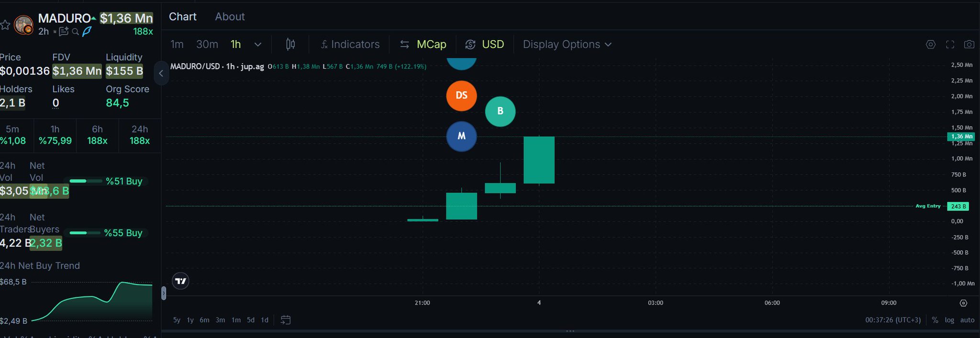
Task: Open the timeframe interval dropdown chevron
Action: (x=258, y=44)
